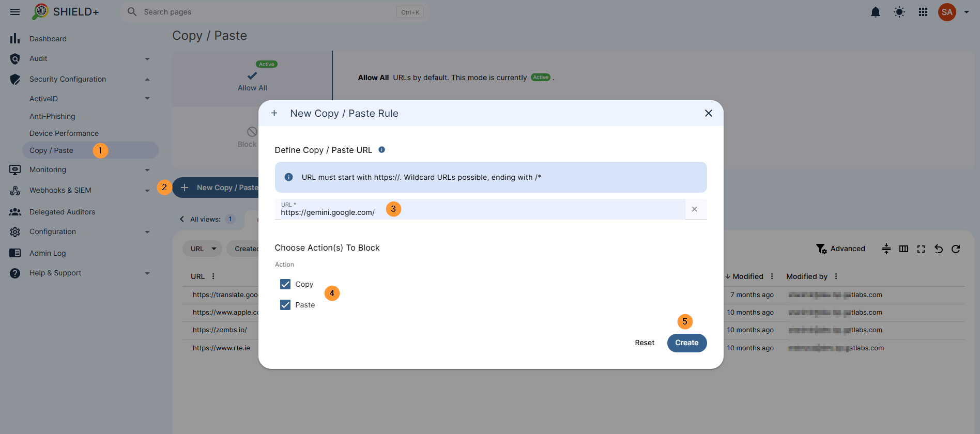980x434 pixels.
Task: Open URL column options menu
Action: point(213,276)
